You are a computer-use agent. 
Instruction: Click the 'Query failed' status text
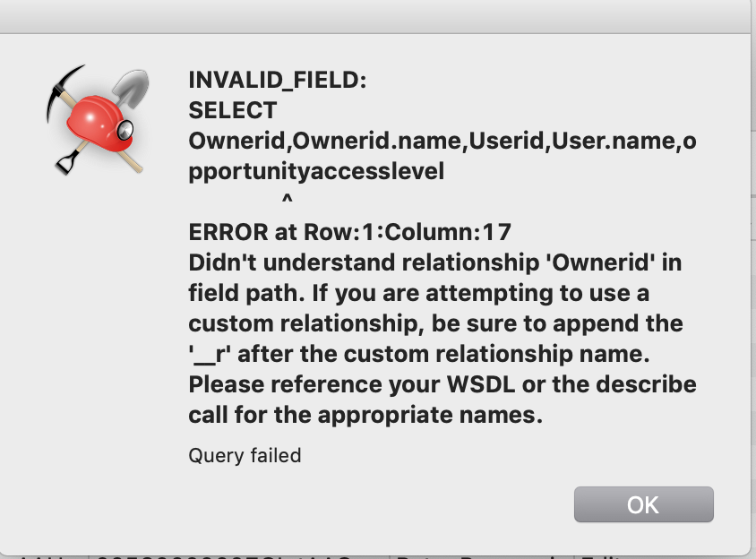[x=245, y=456]
